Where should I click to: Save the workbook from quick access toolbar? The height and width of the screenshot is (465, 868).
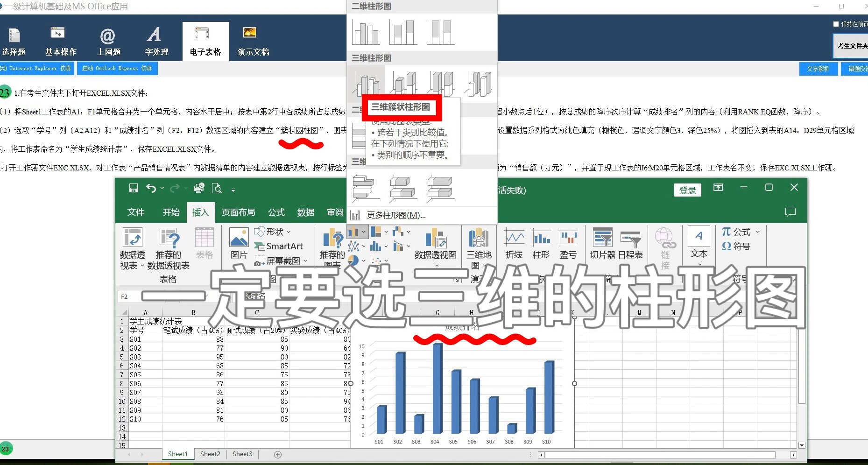(134, 188)
